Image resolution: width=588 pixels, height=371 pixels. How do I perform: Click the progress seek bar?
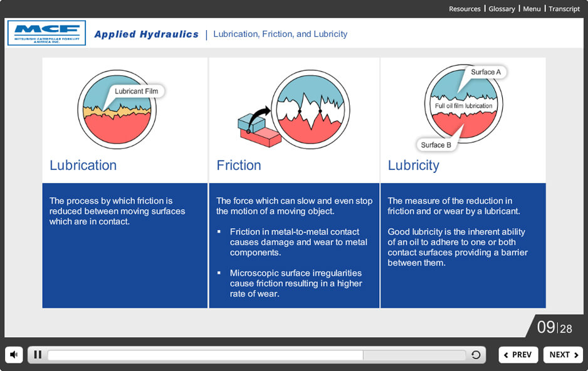(256, 355)
